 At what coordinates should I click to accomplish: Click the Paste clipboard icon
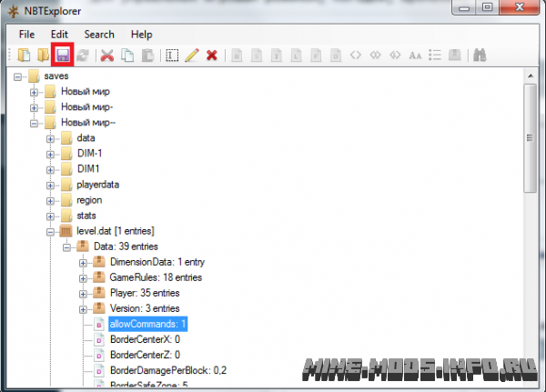click(147, 55)
